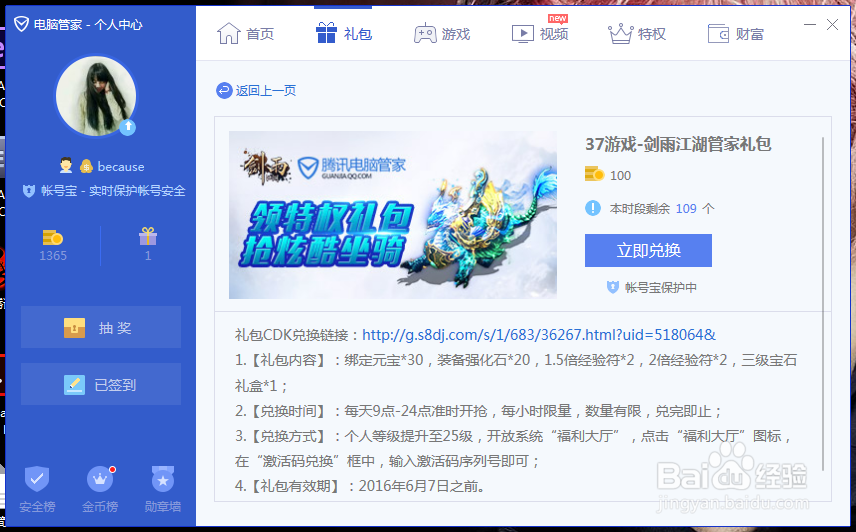
Task: Click the 返回上一页 back link
Action: [x=265, y=91]
